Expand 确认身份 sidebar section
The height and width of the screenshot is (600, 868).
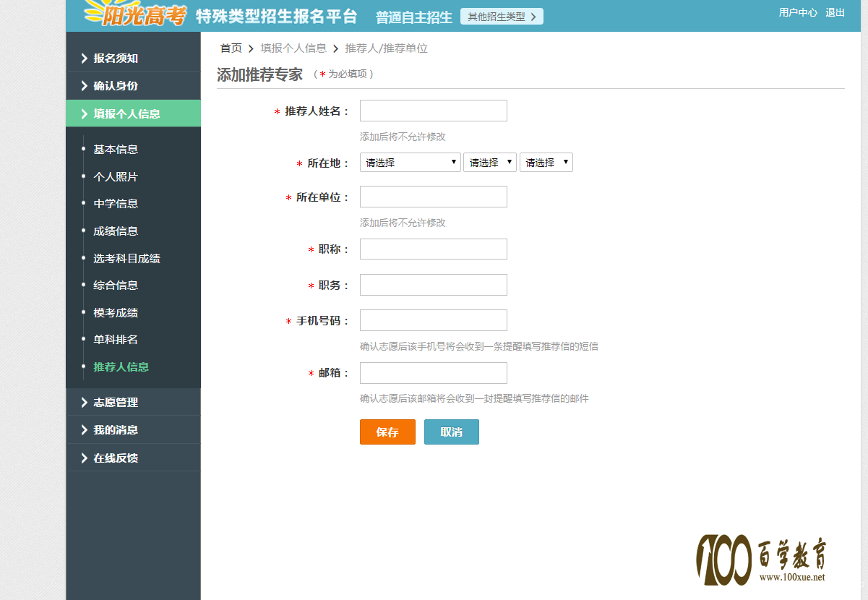click(x=133, y=85)
